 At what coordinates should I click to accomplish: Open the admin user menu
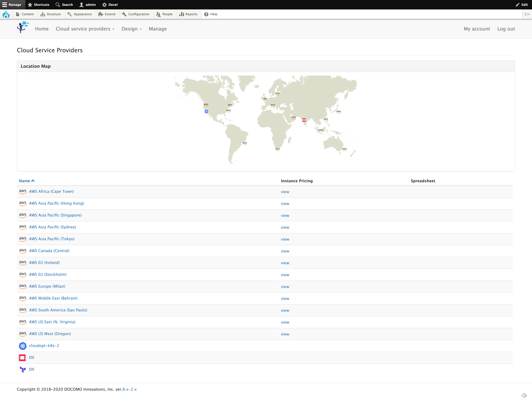88,5
